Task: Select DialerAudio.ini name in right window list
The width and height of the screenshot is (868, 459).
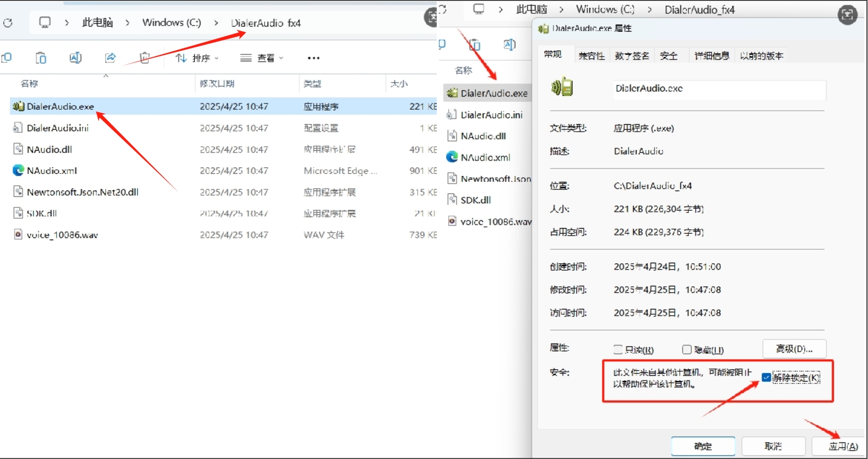Action: (x=492, y=114)
